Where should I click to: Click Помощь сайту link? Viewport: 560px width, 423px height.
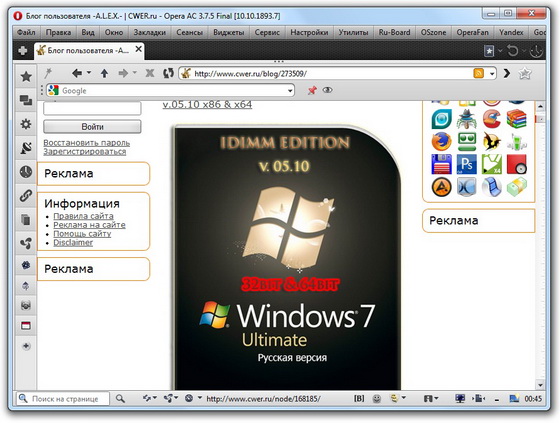point(82,234)
